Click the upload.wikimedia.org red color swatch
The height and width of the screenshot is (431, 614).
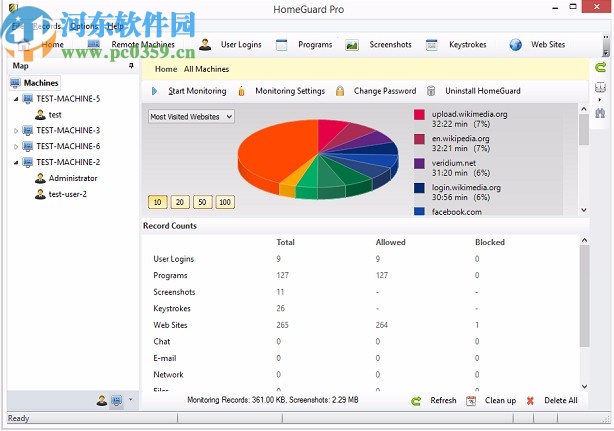[x=419, y=115]
